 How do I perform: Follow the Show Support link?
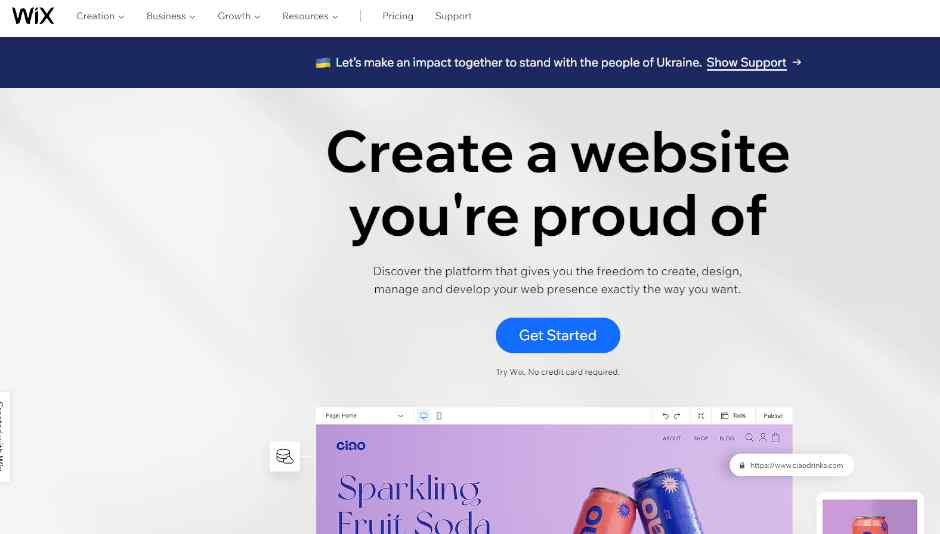point(746,62)
